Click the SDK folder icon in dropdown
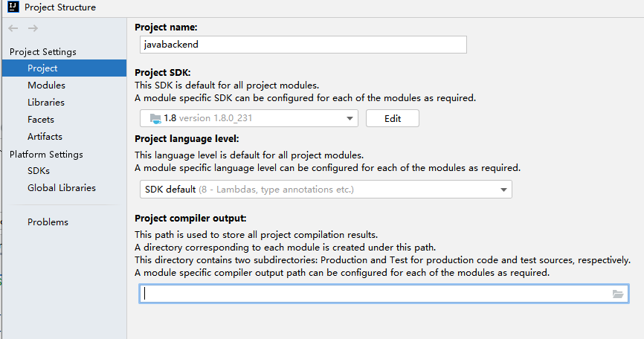This screenshot has width=644, height=339. 155,118
